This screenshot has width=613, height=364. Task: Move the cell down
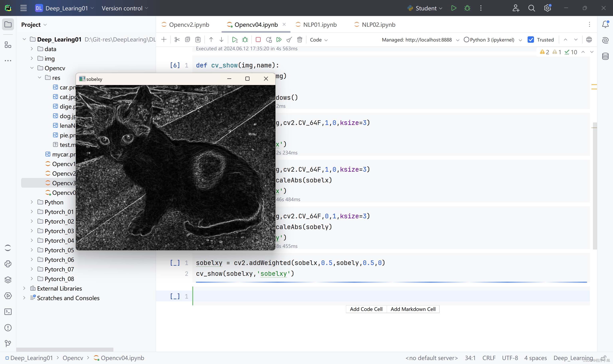[x=221, y=40]
